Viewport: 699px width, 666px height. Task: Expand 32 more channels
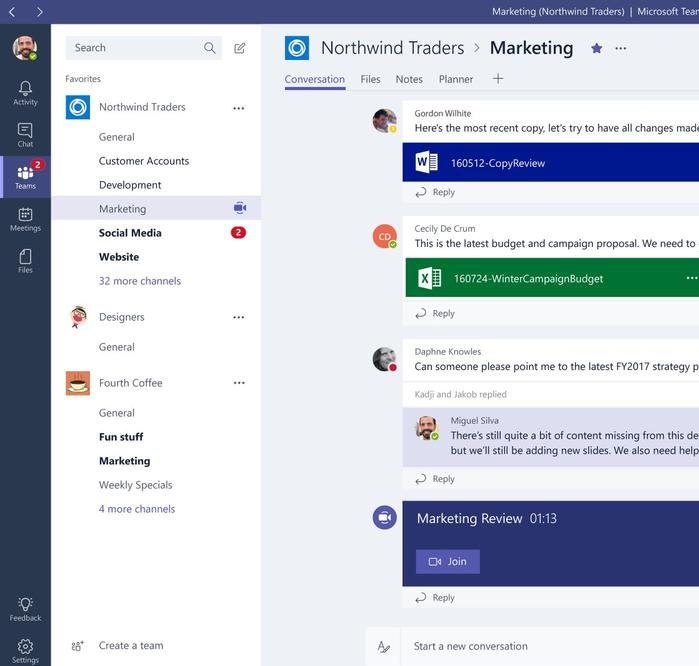(x=140, y=281)
